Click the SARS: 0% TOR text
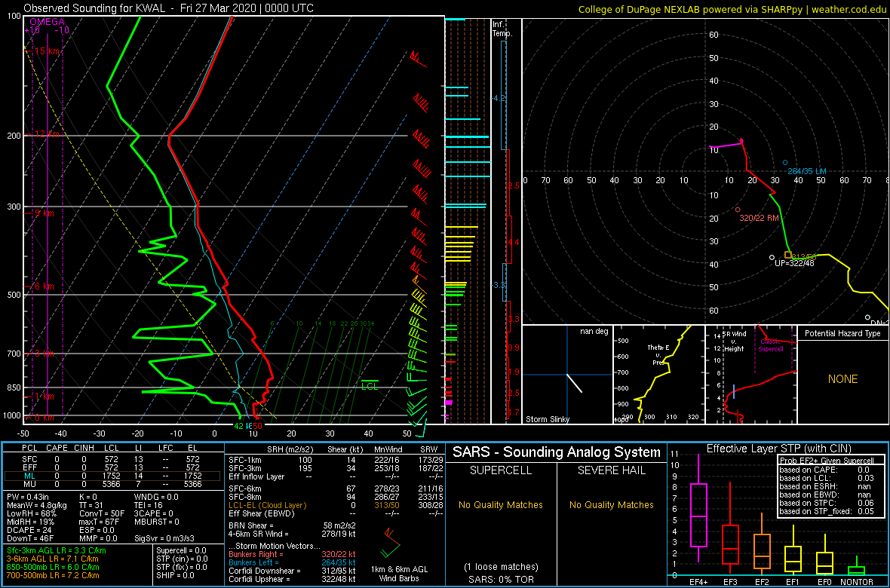 (x=501, y=578)
